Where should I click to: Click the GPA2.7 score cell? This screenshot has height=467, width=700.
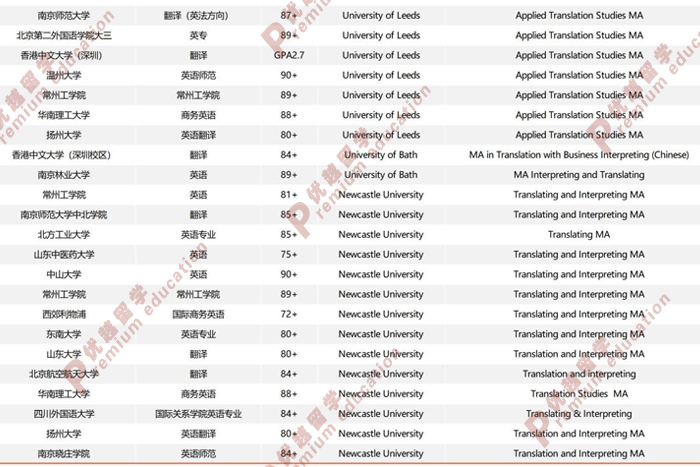pyautogui.click(x=289, y=56)
